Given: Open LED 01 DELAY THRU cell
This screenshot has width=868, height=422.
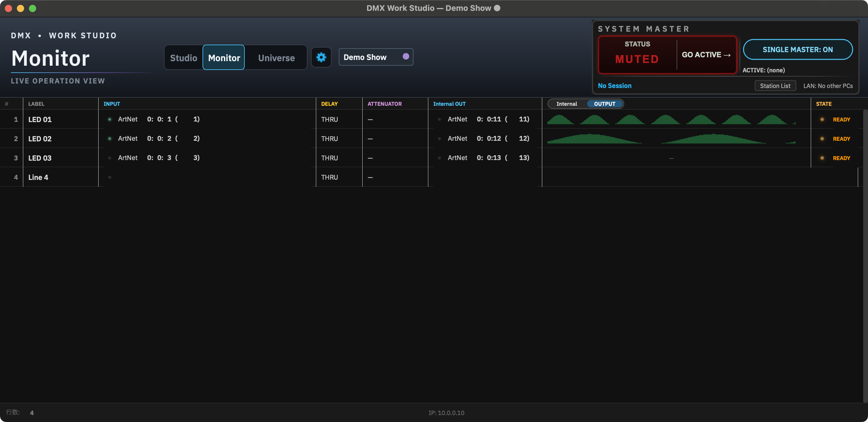Looking at the screenshot, I should [339, 119].
